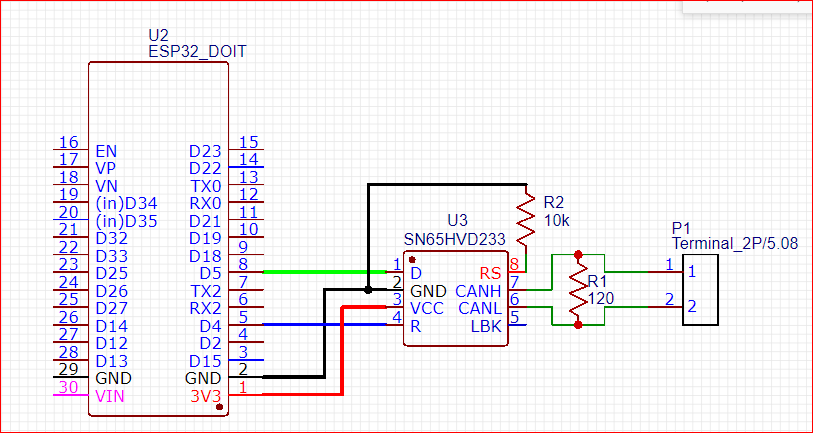Screen dimensions: 813x433
Task: Click the P1 designator label
Action: coord(681,228)
